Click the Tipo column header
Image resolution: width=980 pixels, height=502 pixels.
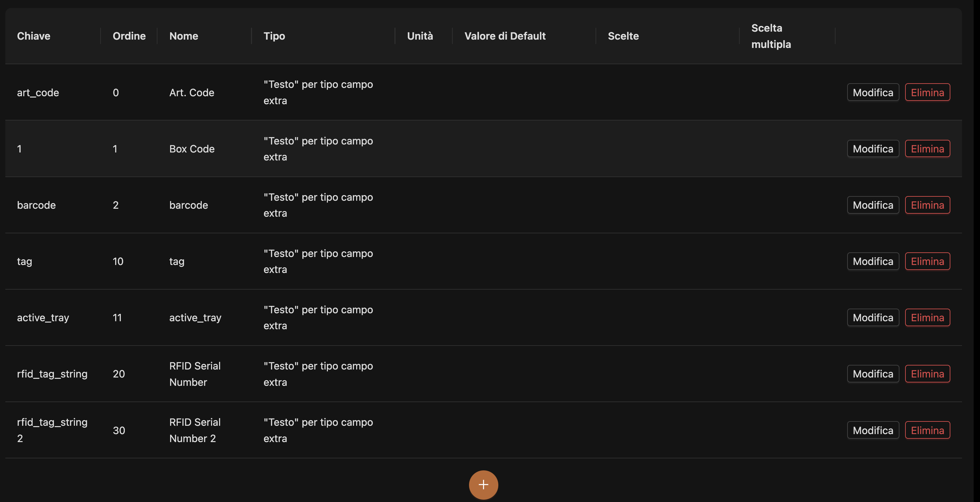274,36
